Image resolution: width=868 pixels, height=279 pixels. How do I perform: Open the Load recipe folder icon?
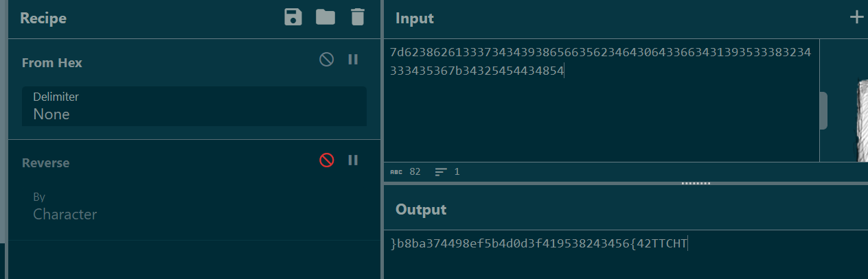point(325,18)
